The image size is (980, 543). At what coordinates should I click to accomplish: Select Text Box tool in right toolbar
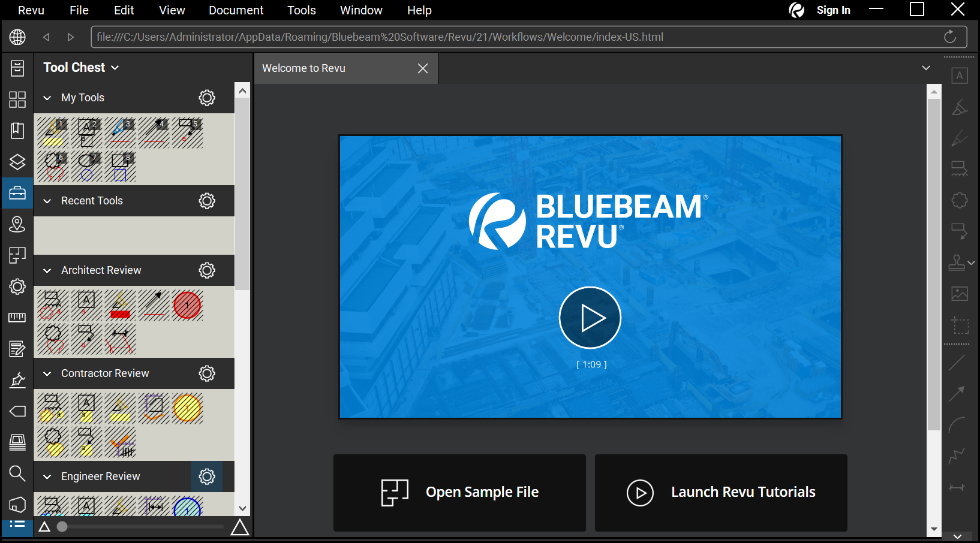(x=960, y=76)
